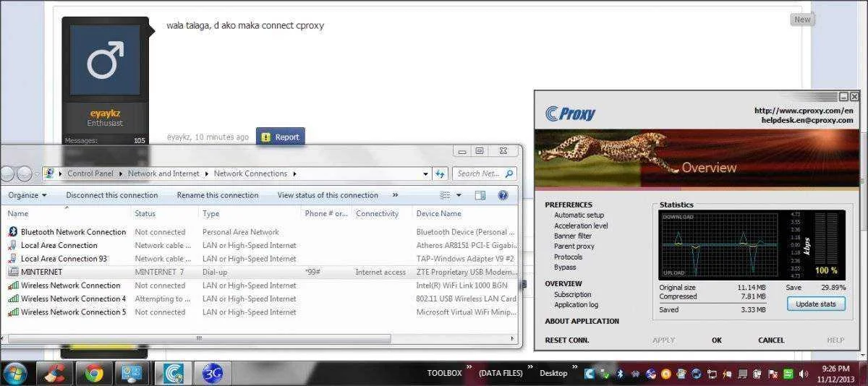Open Bypass preferences in CProxy
This screenshot has width=868, height=386.
point(565,267)
